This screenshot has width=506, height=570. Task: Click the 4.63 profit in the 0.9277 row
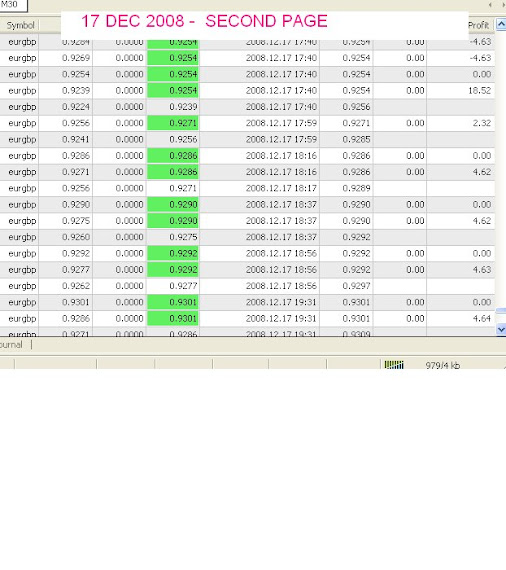point(482,270)
